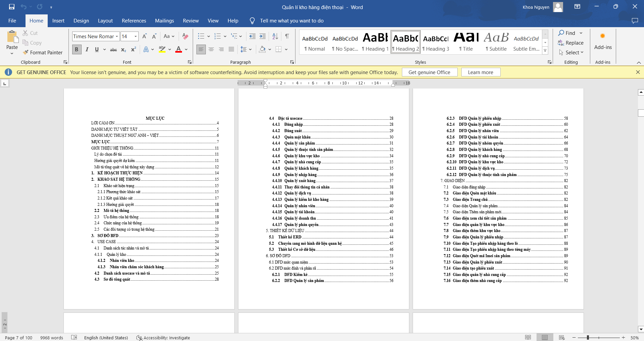This screenshot has width=644, height=341.
Task: Apply the Heading 1 style
Action: (375, 42)
